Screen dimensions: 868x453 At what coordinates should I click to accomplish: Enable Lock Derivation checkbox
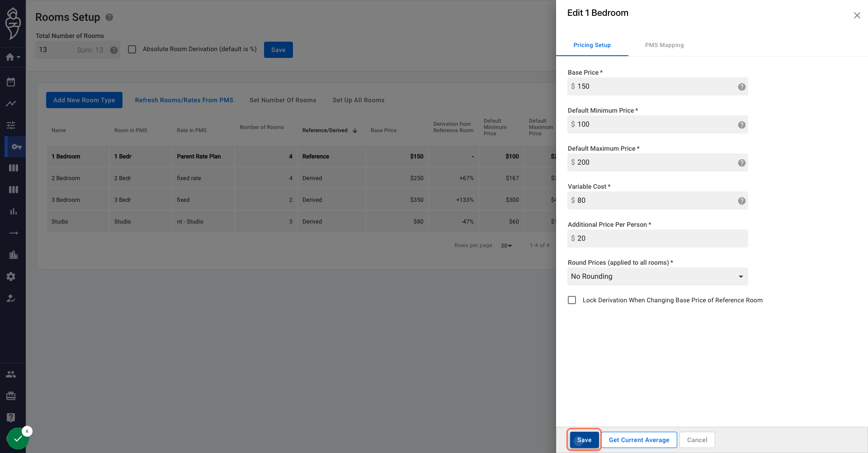pos(572,300)
